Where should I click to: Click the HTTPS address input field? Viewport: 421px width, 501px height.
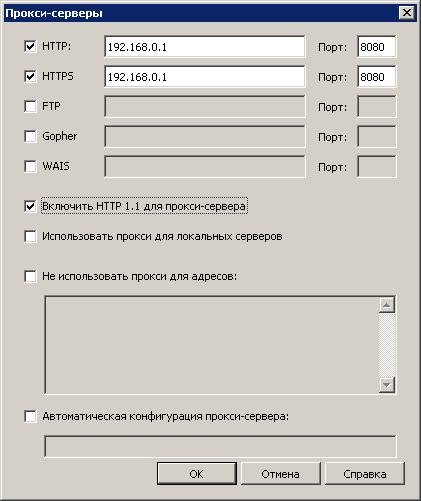pos(205,77)
